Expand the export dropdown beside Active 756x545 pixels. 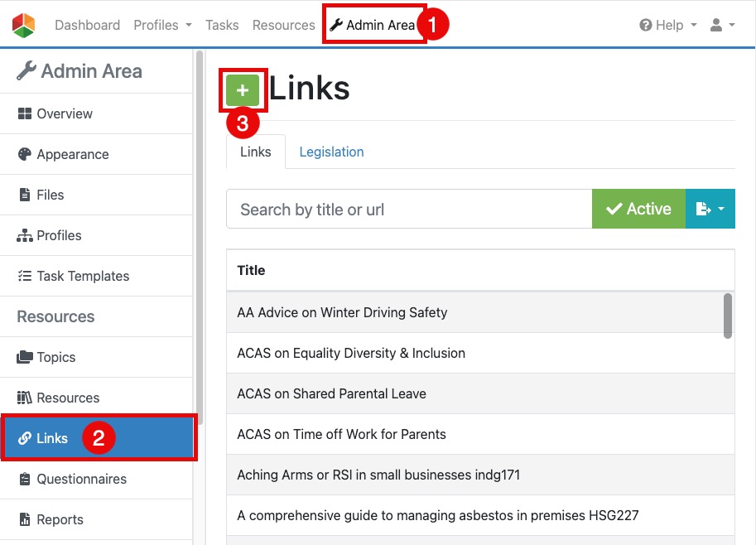[710, 209]
